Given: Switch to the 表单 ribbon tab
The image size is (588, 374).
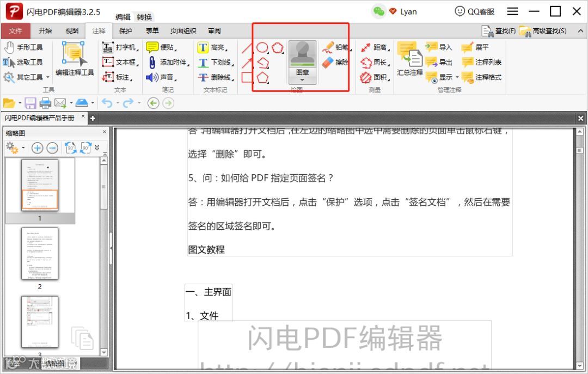Looking at the screenshot, I should [152, 31].
